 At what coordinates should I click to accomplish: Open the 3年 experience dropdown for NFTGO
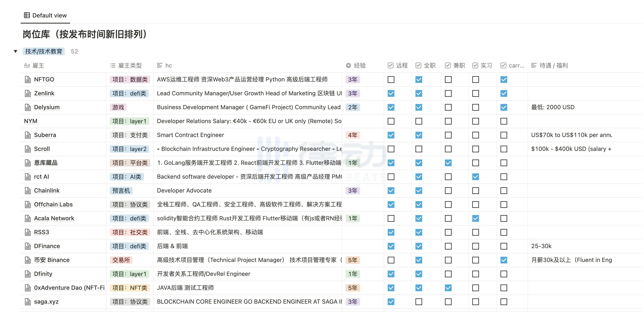tap(353, 80)
